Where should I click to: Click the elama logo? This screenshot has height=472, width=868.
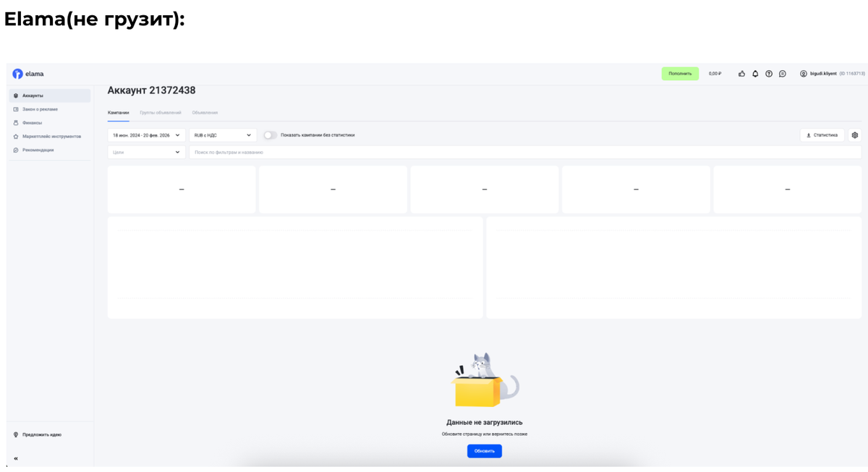pyautogui.click(x=28, y=74)
